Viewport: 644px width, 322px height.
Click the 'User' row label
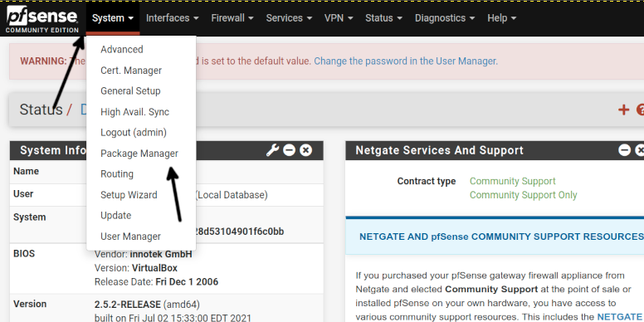click(x=23, y=194)
